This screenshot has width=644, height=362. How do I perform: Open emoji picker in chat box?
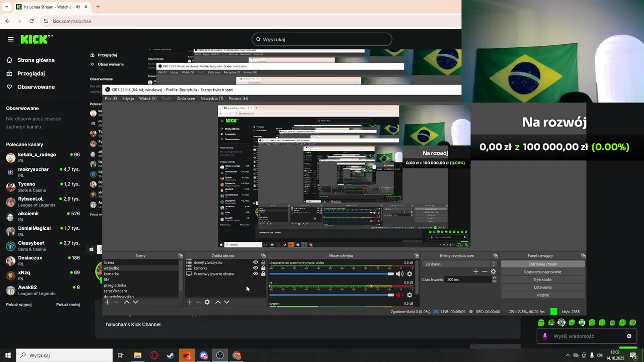point(629,336)
